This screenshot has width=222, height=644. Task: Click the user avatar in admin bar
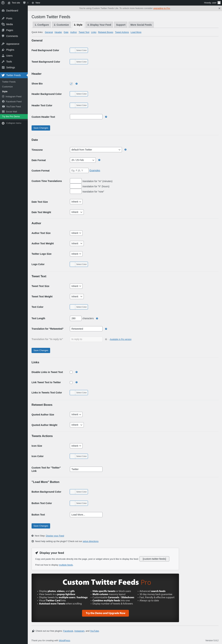pos(219,3)
